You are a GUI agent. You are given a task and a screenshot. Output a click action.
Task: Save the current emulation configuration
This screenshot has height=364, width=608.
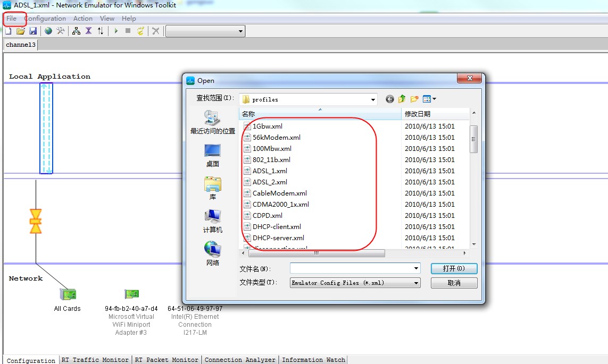pos(33,31)
